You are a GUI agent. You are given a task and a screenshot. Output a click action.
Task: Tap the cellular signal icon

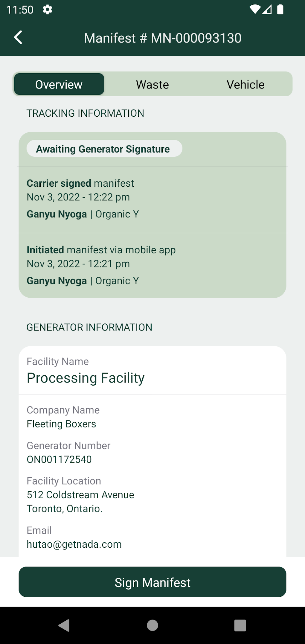pos(267,10)
